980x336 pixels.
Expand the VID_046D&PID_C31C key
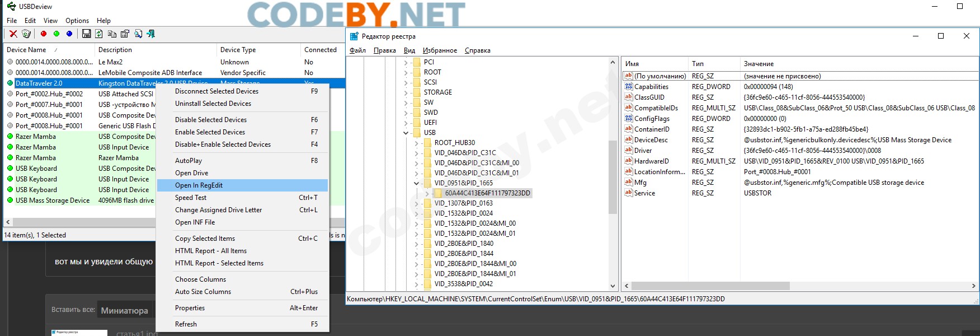417,153
